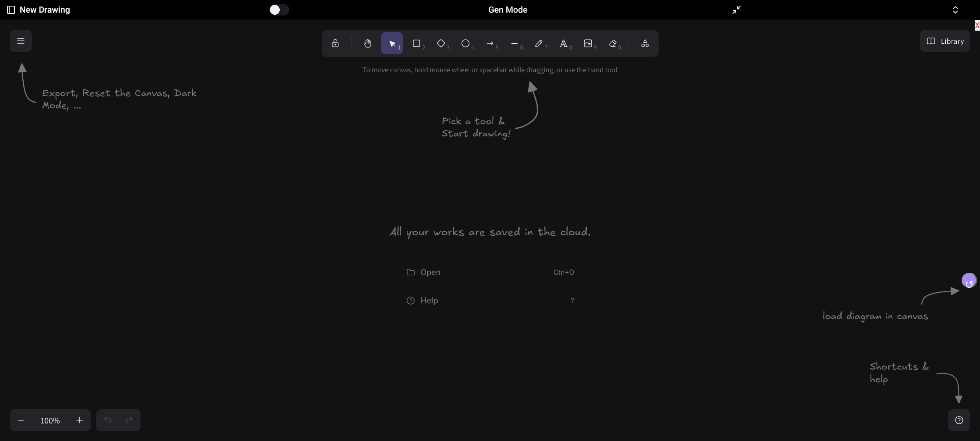Image resolution: width=980 pixels, height=441 pixels.
Task: Select the Eraser tool
Action: point(612,43)
